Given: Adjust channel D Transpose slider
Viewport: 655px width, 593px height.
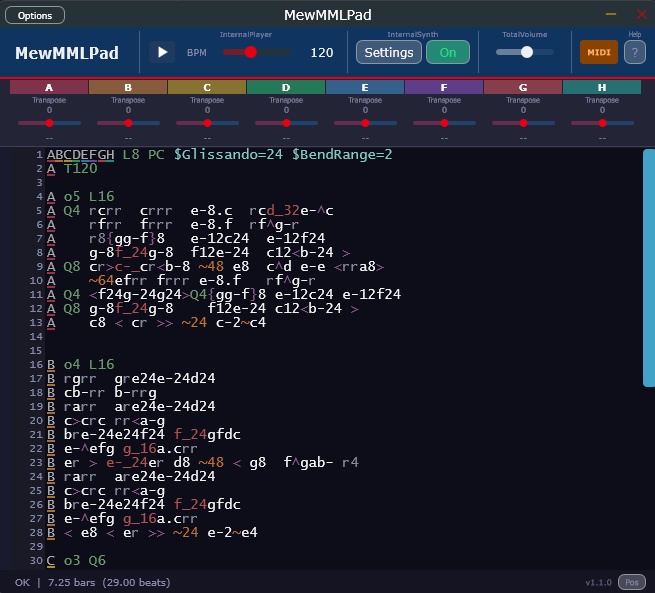Looking at the screenshot, I should [x=286, y=123].
